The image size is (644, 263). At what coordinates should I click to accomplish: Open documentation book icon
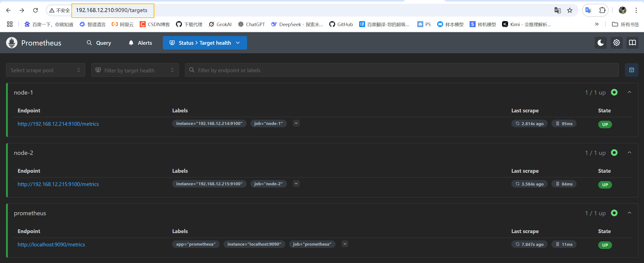632,43
